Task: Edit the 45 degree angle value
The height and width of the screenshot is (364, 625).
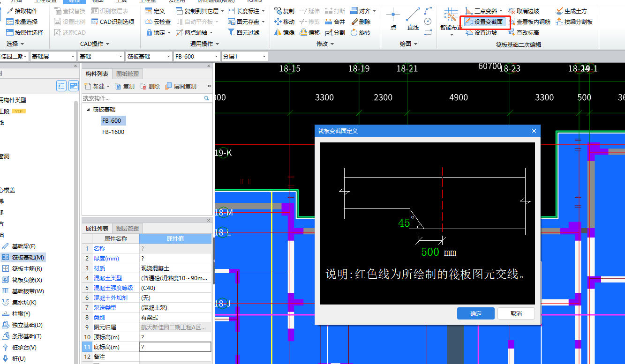Action: click(404, 223)
